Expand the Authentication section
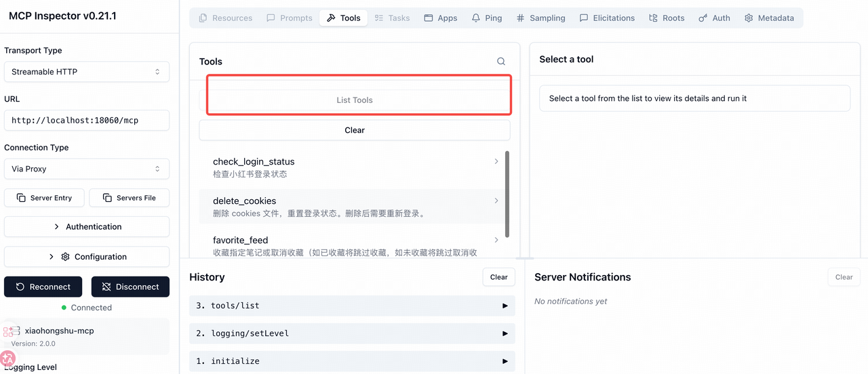Viewport: 868px width, 374px height. click(x=86, y=227)
